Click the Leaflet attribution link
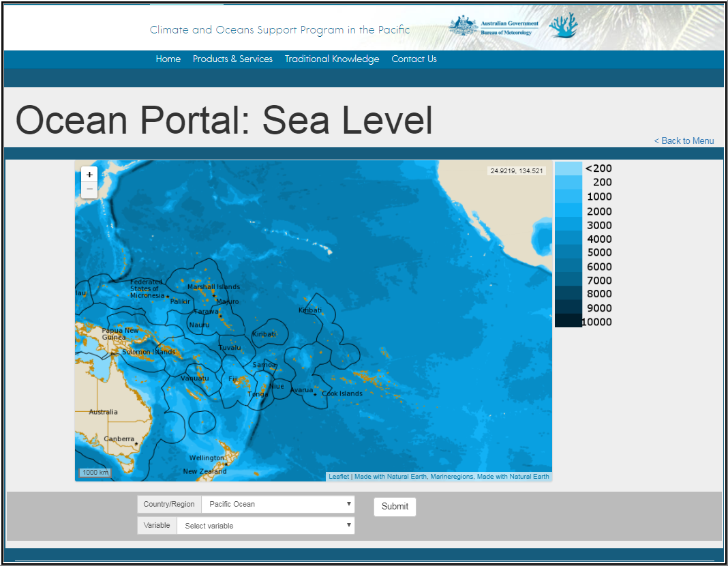 click(x=339, y=476)
